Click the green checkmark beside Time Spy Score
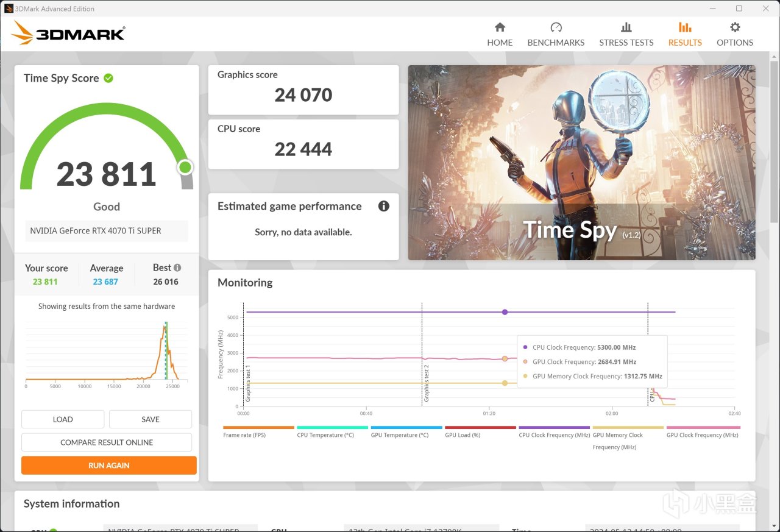This screenshot has height=532, width=780. [x=108, y=78]
